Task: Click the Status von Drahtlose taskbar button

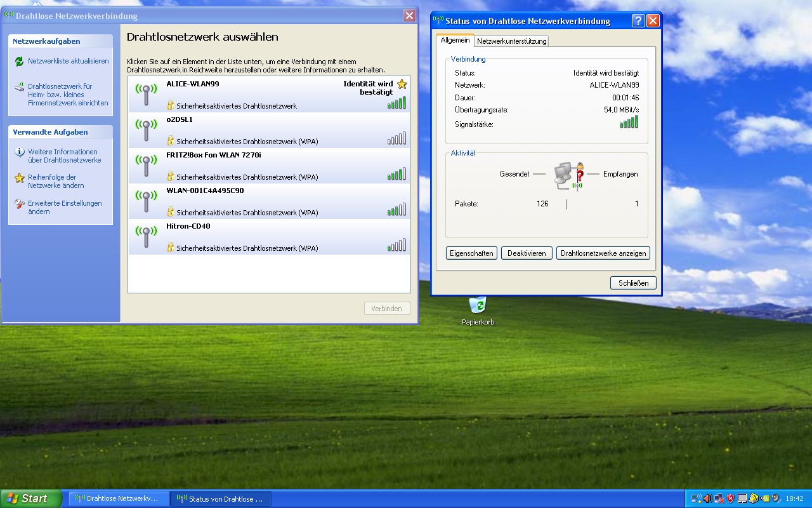Action: coord(221,498)
